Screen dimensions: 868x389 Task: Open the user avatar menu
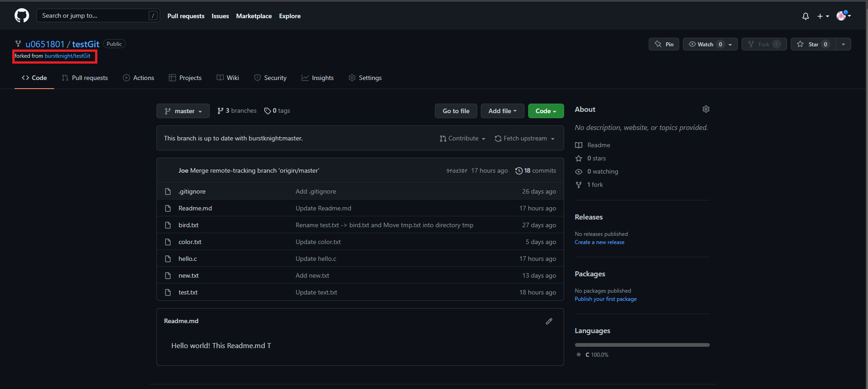click(x=843, y=15)
